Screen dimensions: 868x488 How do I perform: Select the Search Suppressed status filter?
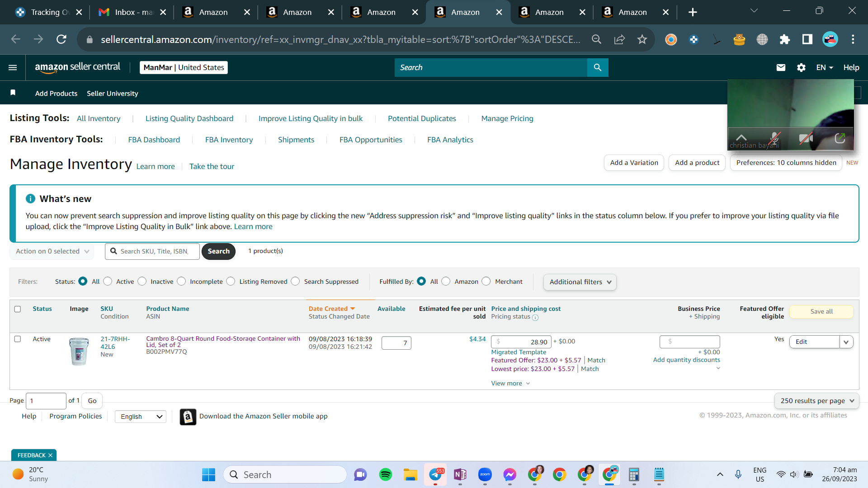tap(295, 281)
